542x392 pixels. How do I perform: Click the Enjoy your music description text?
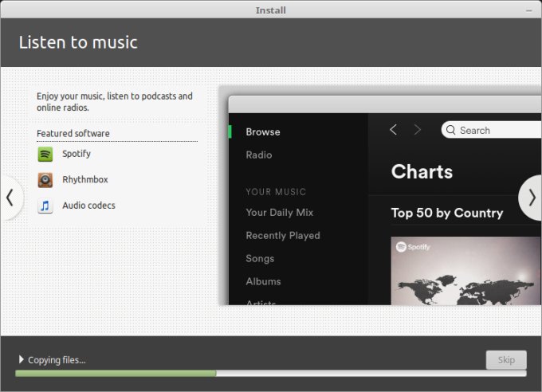pos(115,102)
